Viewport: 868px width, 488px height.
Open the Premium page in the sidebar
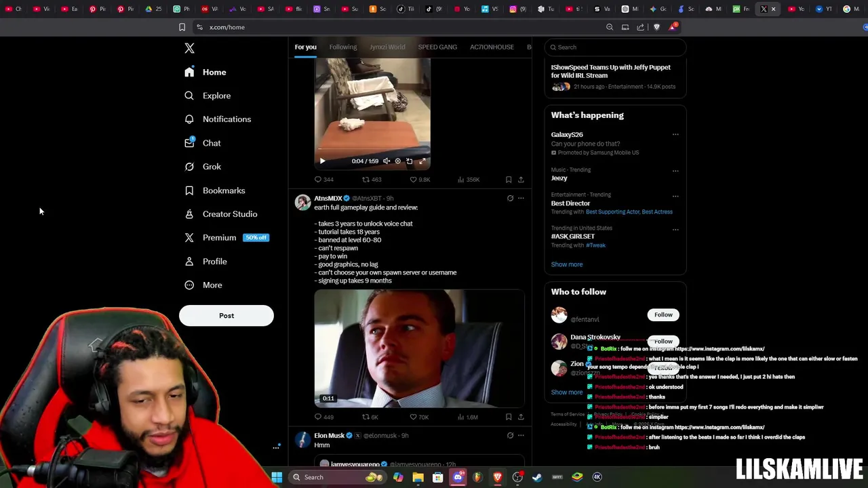226,238
